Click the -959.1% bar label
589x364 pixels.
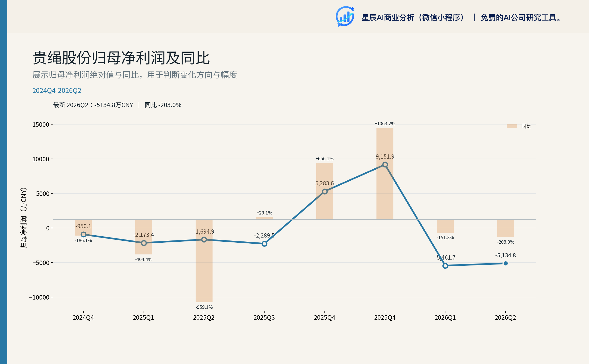click(204, 307)
